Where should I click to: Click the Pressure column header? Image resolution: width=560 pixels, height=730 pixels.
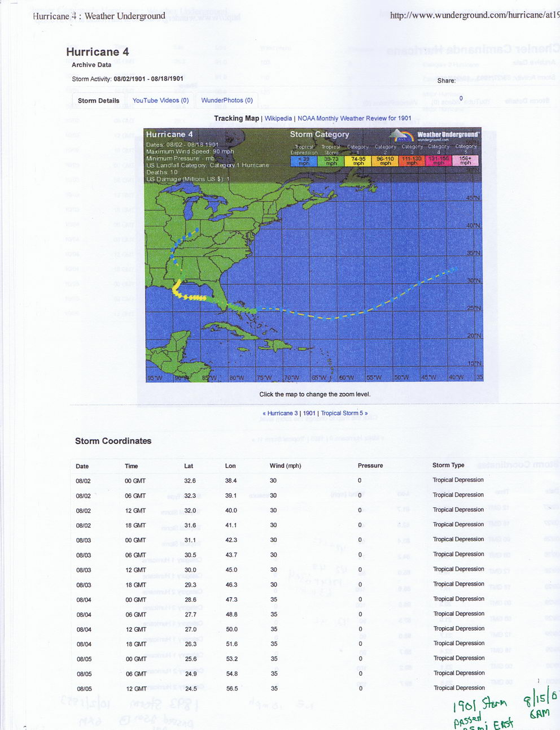coord(370,466)
